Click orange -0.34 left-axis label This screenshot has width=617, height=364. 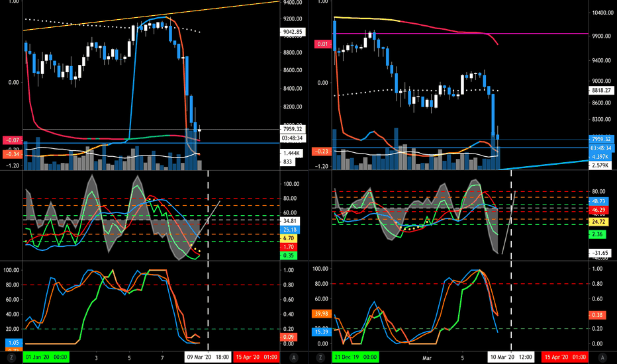coord(13,154)
